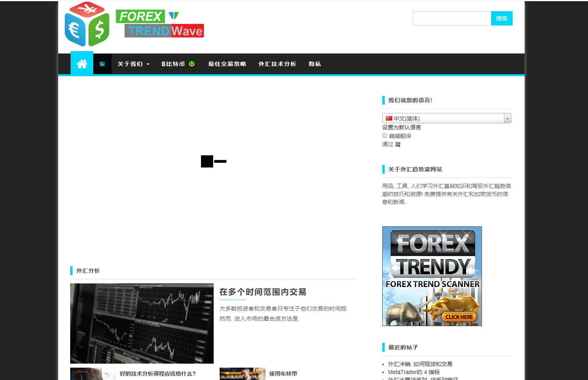
Task: Select the 隐私 menu item
Action: [x=315, y=64]
